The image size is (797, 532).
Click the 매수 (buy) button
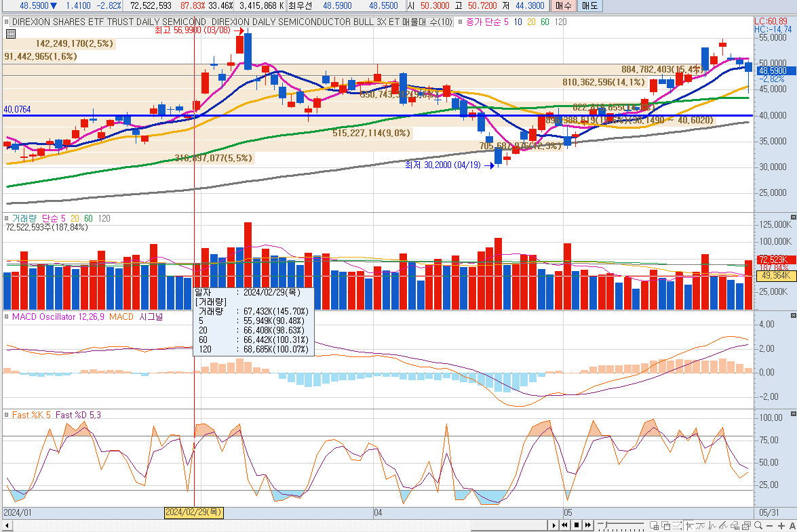pyautogui.click(x=563, y=6)
